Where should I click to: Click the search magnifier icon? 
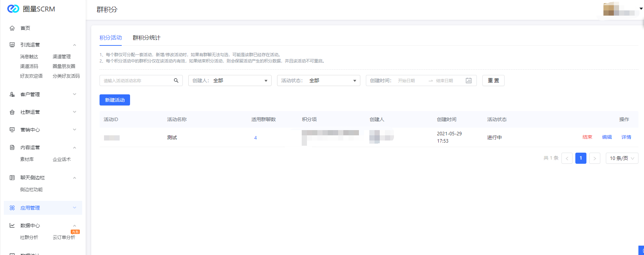pos(176,80)
